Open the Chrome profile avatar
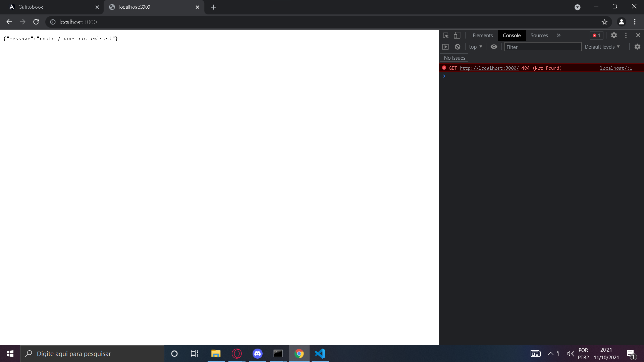This screenshot has width=644, height=362. 621,22
